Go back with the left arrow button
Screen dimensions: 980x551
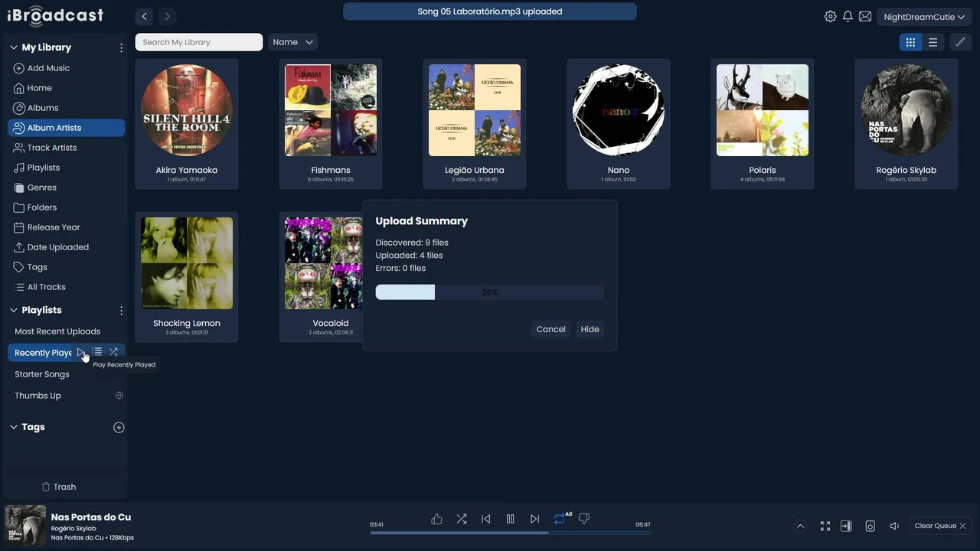click(x=145, y=16)
